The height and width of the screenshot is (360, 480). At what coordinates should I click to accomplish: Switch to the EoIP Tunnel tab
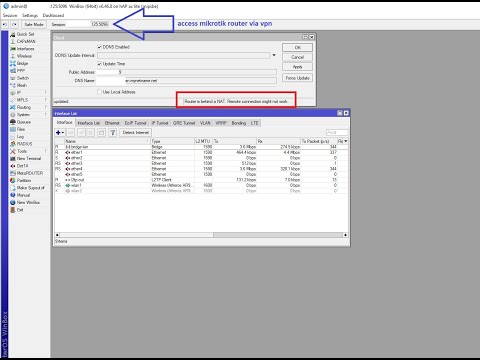click(x=136, y=123)
